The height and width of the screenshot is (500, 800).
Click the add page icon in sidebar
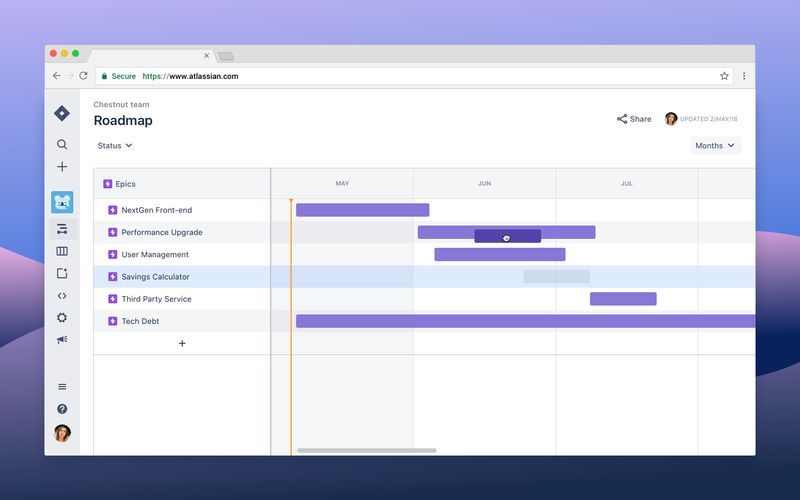click(62, 273)
